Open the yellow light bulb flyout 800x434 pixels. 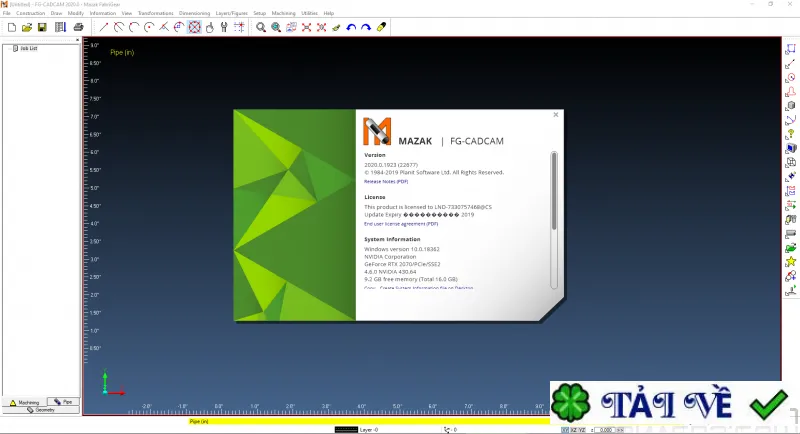(x=790, y=134)
